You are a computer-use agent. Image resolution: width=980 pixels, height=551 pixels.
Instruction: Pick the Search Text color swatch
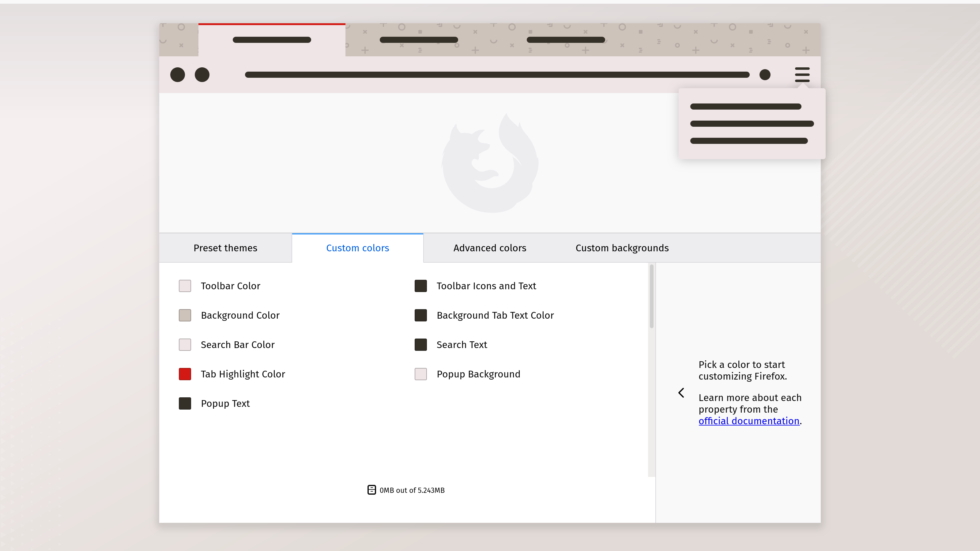(421, 344)
